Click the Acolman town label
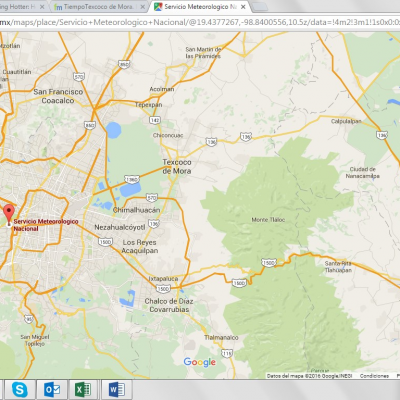 click(162, 89)
